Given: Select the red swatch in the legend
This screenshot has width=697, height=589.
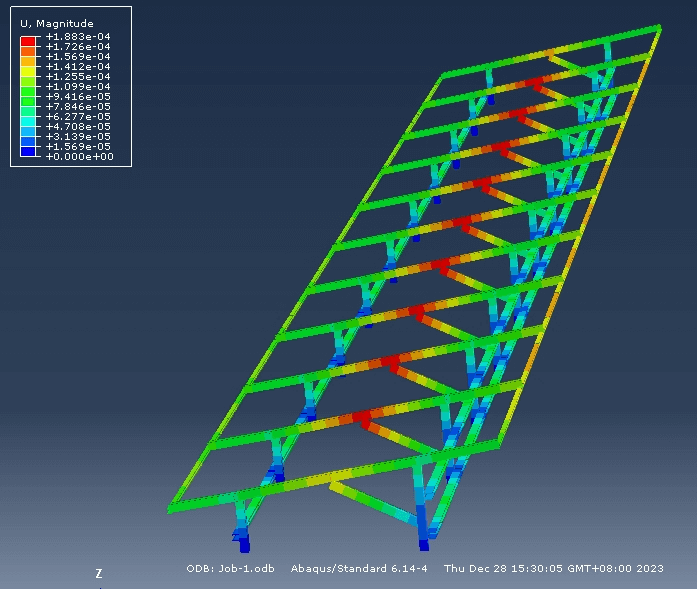Looking at the screenshot, I should click(x=29, y=42).
